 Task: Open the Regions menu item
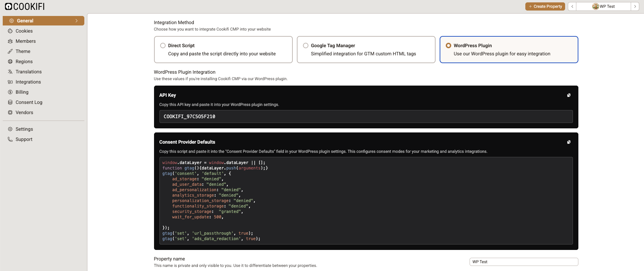(44, 61)
